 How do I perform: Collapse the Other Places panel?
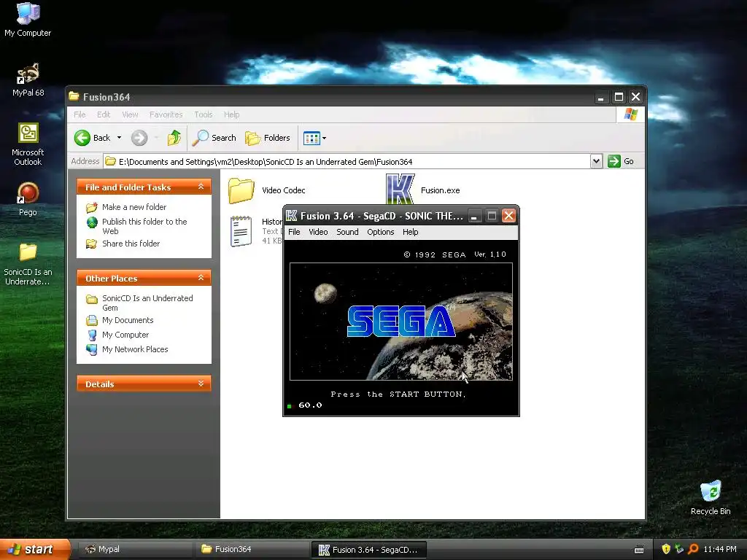[201, 278]
